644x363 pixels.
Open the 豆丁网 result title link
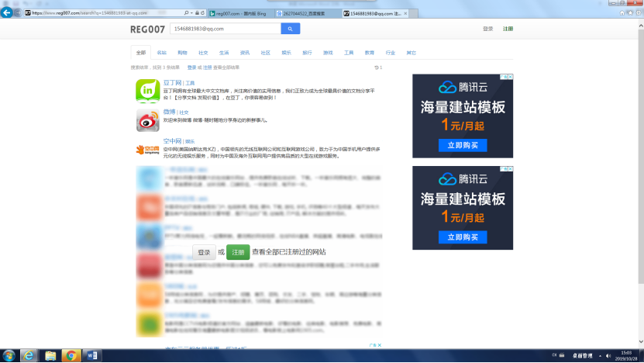(x=172, y=83)
